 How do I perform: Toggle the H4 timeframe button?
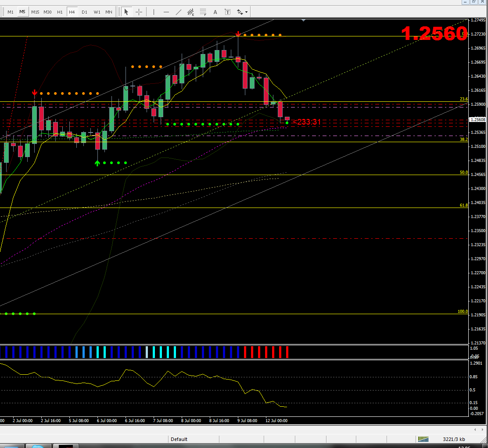(x=72, y=12)
